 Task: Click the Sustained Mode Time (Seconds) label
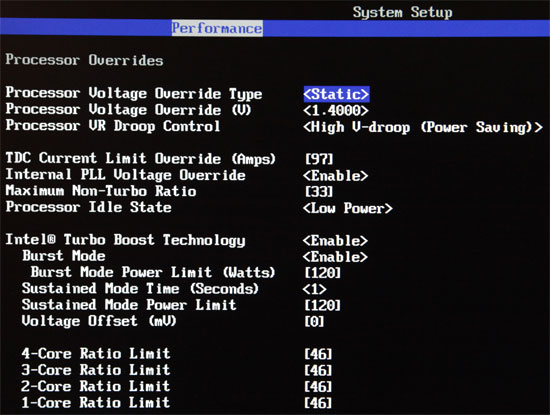[140, 289]
